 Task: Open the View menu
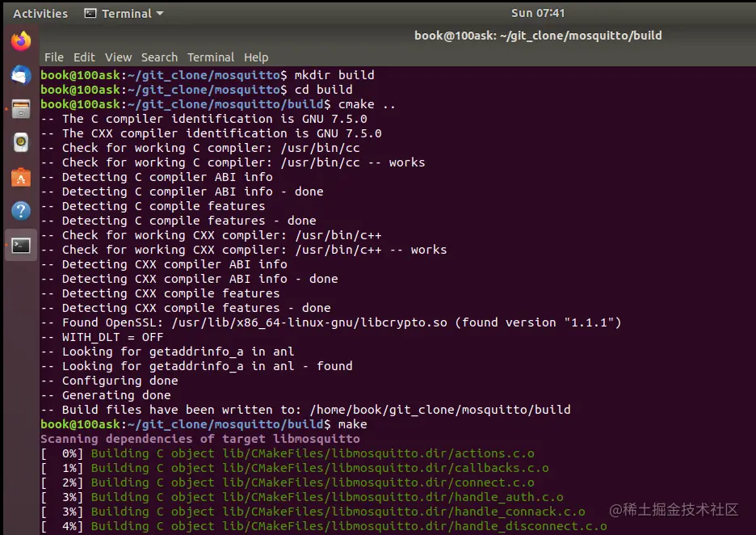point(118,57)
